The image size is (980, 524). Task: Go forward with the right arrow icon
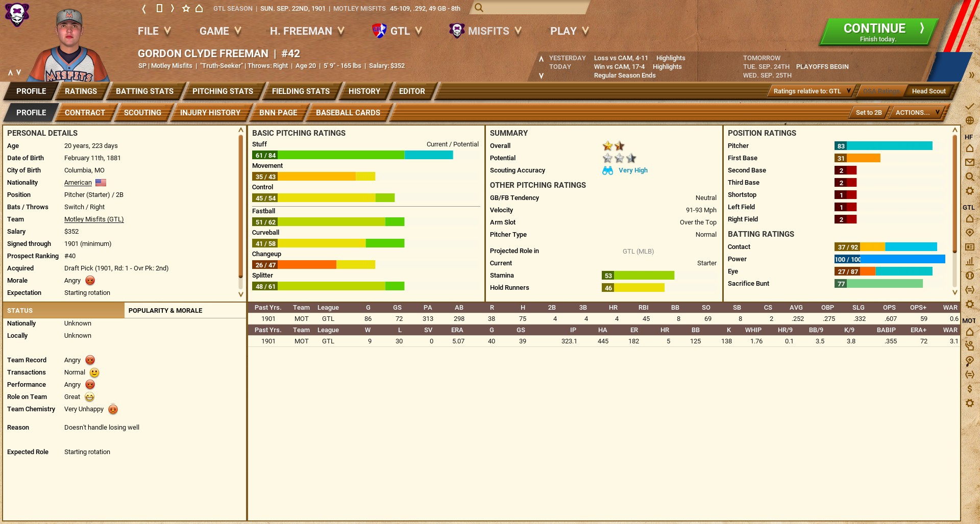(x=173, y=8)
